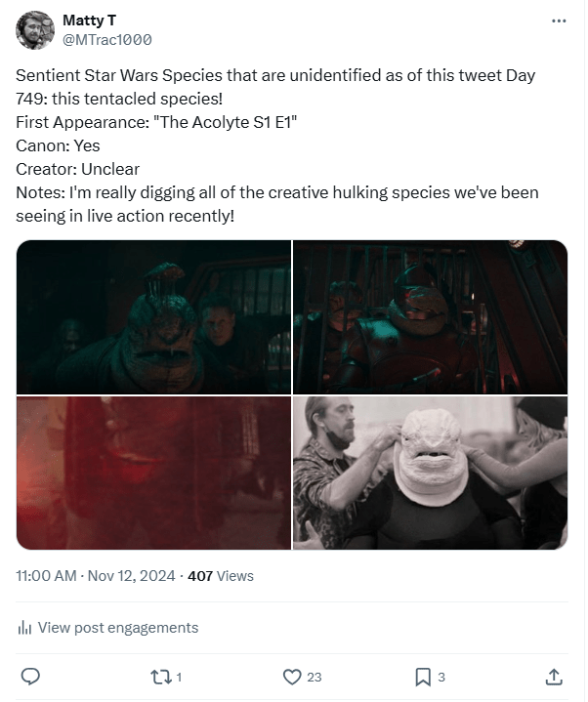Bookmark this tweet with the bookmark icon
Screen dimensions: 588x702
tap(423, 676)
